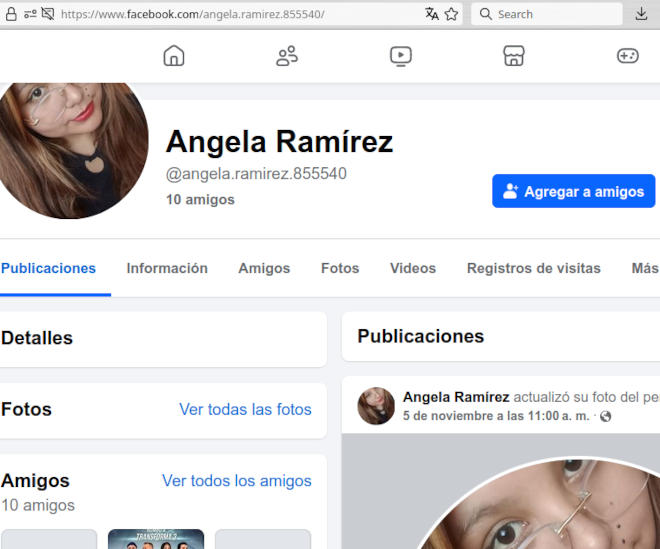The width and height of the screenshot is (660, 549).
Task: Switch to the Videos tab
Action: pyautogui.click(x=413, y=268)
